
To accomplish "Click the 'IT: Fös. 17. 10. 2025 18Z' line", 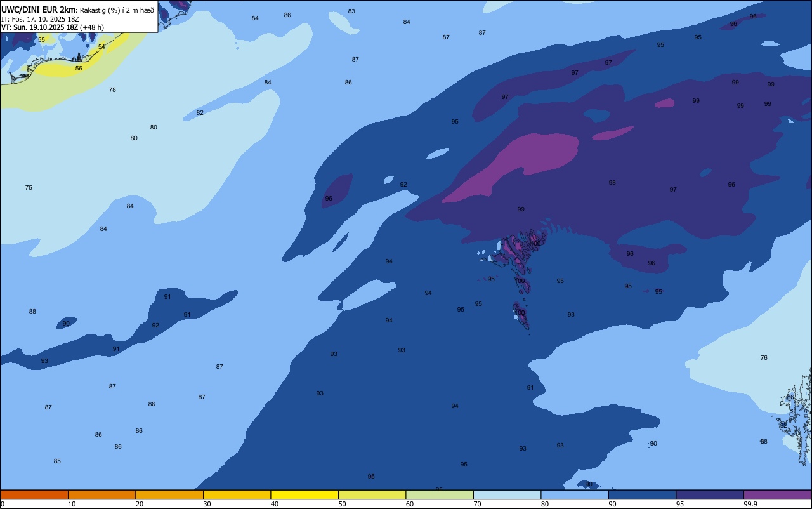I will [x=40, y=18].
